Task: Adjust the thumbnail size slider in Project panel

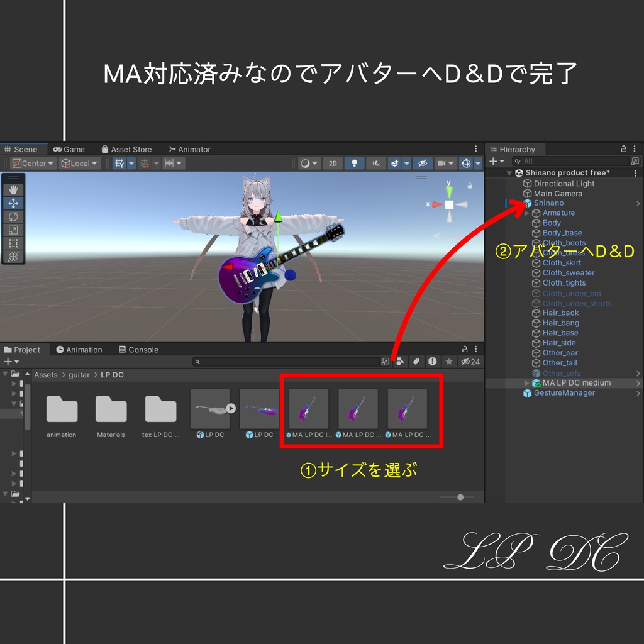Action: (x=459, y=496)
